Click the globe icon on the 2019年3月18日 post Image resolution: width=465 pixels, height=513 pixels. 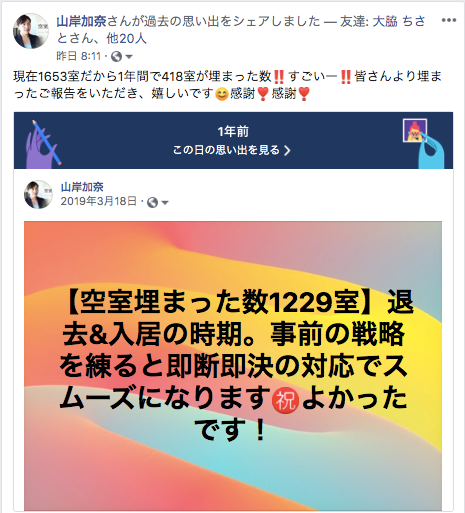(x=152, y=202)
